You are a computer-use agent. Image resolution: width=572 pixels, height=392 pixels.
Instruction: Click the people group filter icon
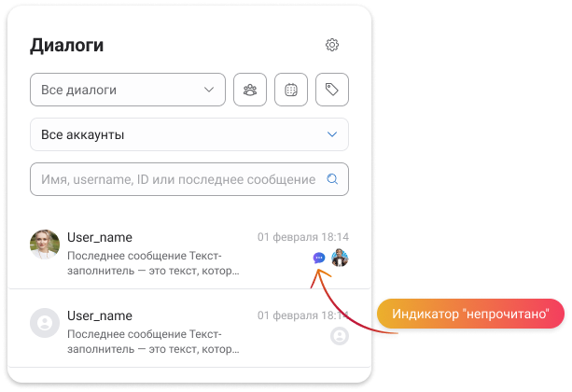(250, 90)
